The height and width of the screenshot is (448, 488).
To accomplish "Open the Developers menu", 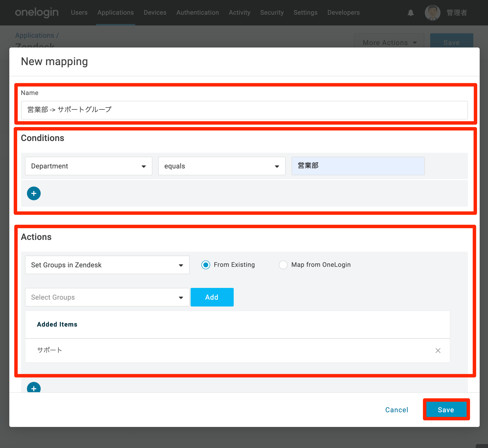I will point(343,12).
